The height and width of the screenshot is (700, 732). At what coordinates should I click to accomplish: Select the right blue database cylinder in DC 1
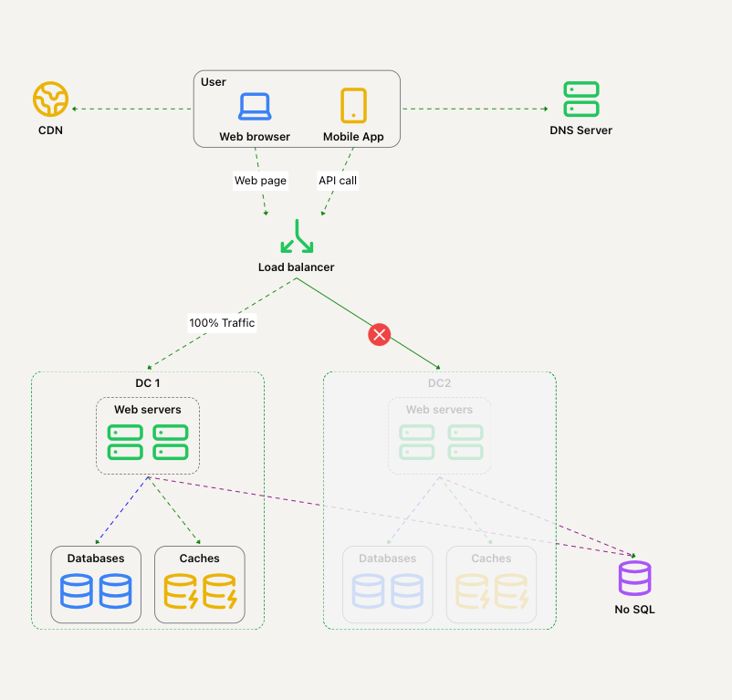tap(115, 591)
